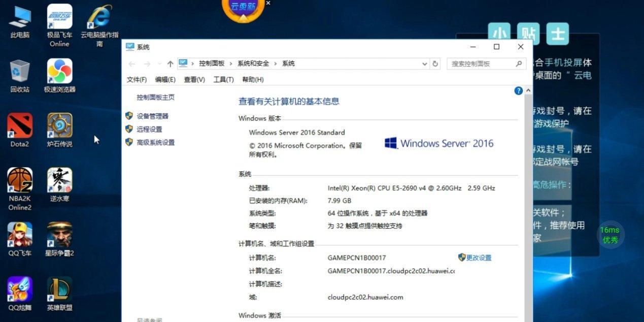This screenshot has height=322, width=644.
Task: Select the 炉石传说 desktop shortcut
Action: pos(59,131)
